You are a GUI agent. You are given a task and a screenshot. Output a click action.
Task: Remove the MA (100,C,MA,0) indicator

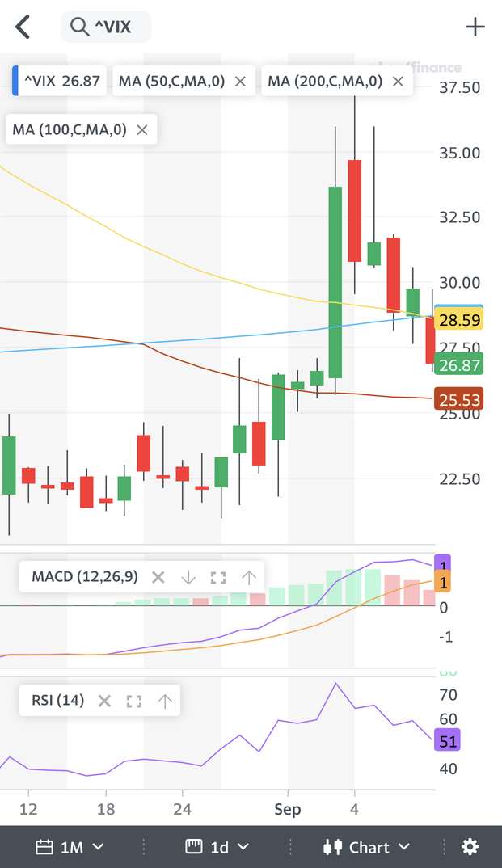[142, 129]
